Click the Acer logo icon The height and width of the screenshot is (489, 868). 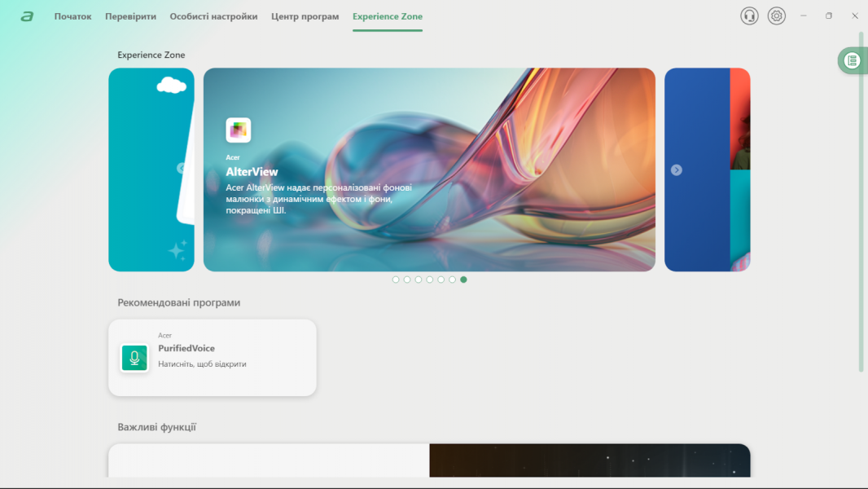(x=27, y=16)
